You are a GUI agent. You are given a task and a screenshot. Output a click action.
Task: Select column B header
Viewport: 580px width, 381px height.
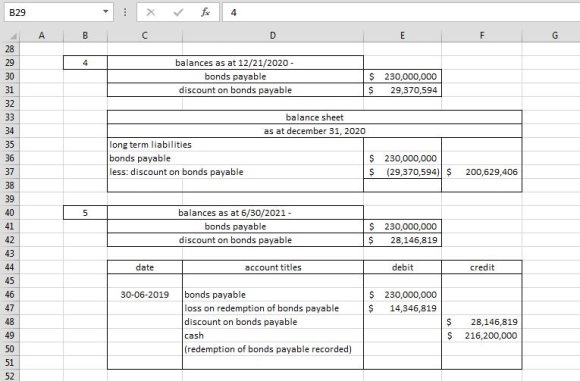(85, 36)
